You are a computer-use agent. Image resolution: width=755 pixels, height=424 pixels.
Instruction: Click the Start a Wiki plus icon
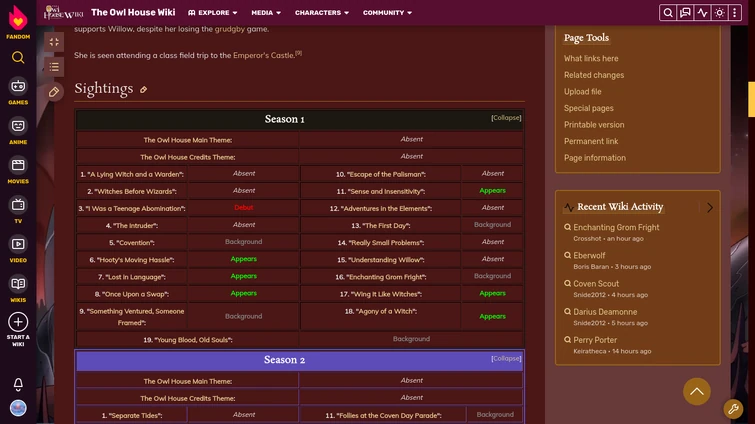(18, 322)
